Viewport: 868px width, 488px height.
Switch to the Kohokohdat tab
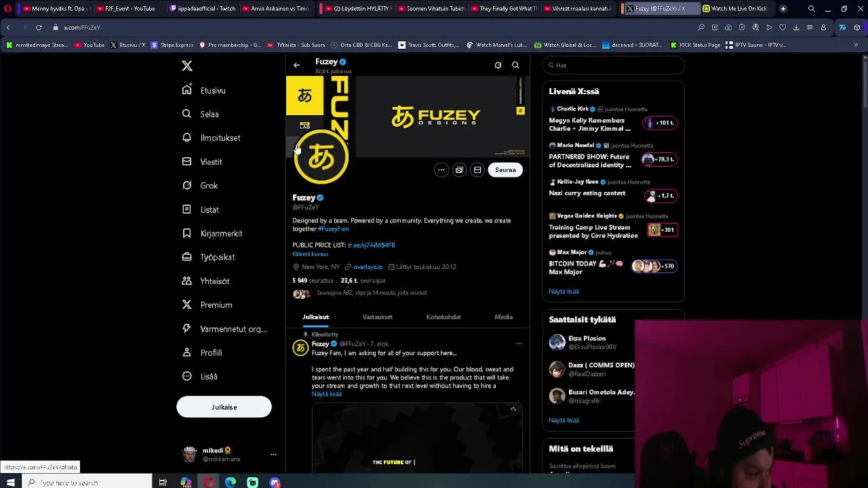point(443,317)
